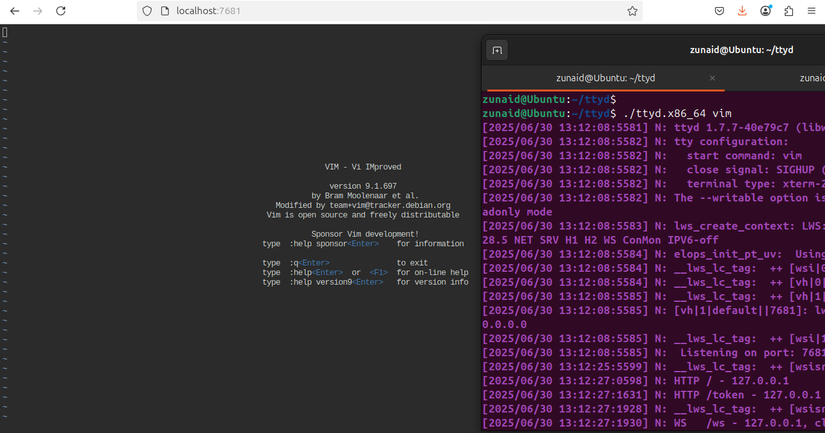Click ':help version9<Enter>' line
The width and height of the screenshot is (825, 433).
pyautogui.click(x=365, y=282)
